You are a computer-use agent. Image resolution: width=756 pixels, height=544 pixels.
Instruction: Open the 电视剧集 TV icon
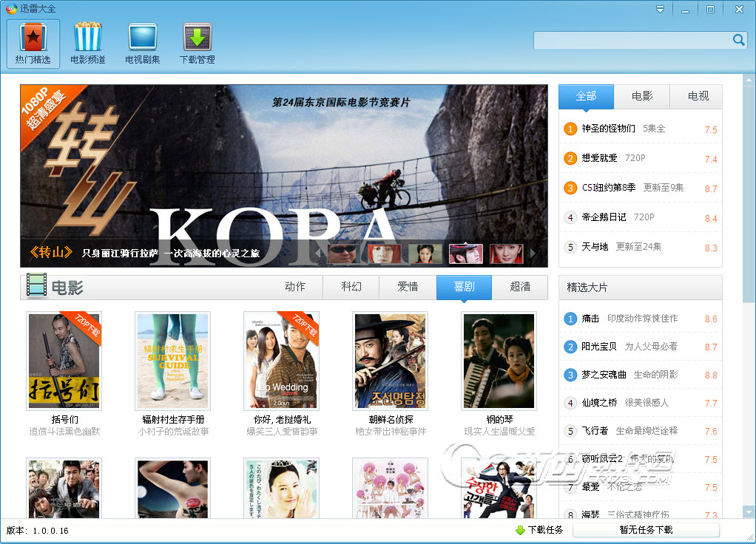[x=142, y=37]
